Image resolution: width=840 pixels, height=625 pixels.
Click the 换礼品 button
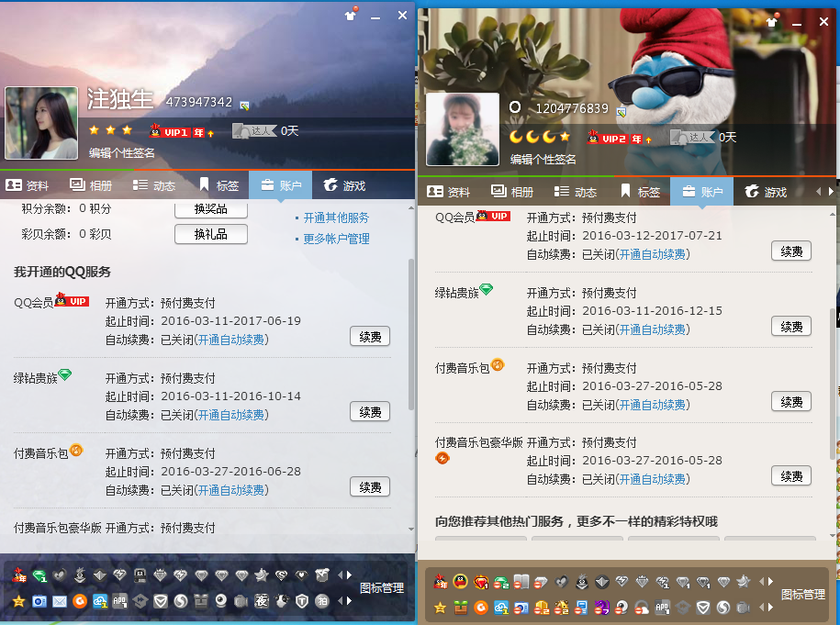point(211,234)
